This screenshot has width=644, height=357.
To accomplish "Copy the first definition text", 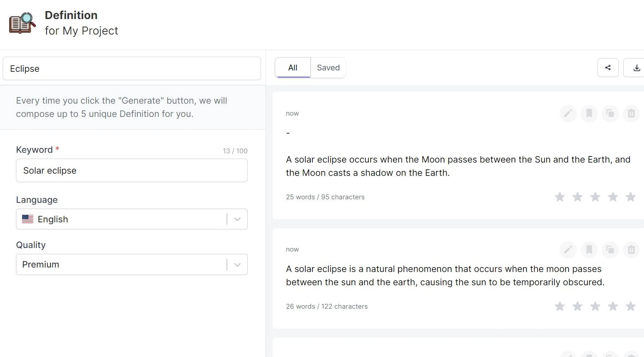I will 610,114.
